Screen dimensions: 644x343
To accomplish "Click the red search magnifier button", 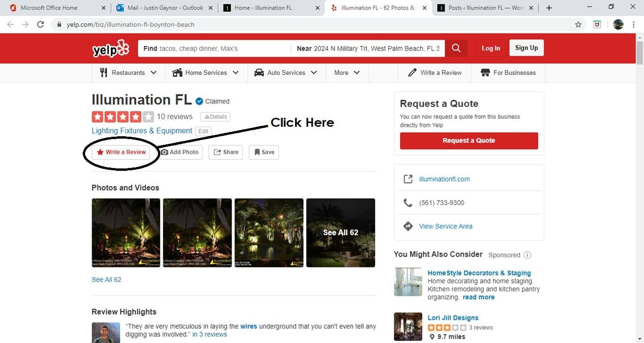I will pos(456,48).
